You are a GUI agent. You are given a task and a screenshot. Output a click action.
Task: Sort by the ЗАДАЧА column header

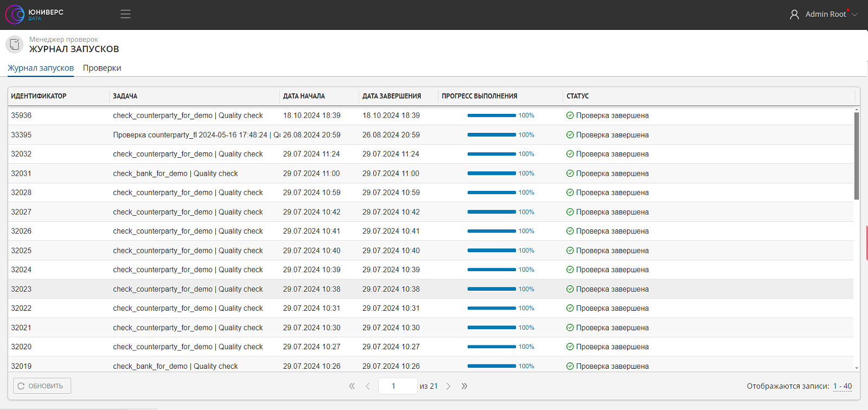coord(194,96)
